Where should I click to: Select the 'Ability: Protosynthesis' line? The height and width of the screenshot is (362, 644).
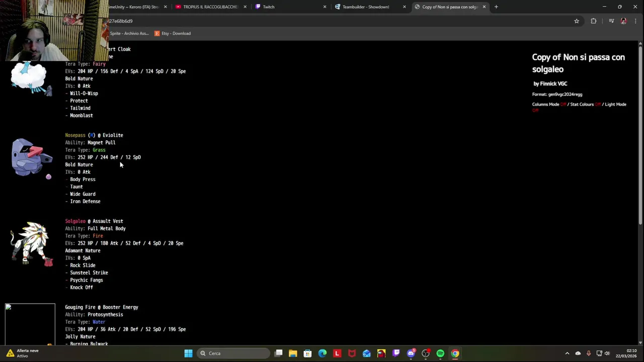[94, 315]
